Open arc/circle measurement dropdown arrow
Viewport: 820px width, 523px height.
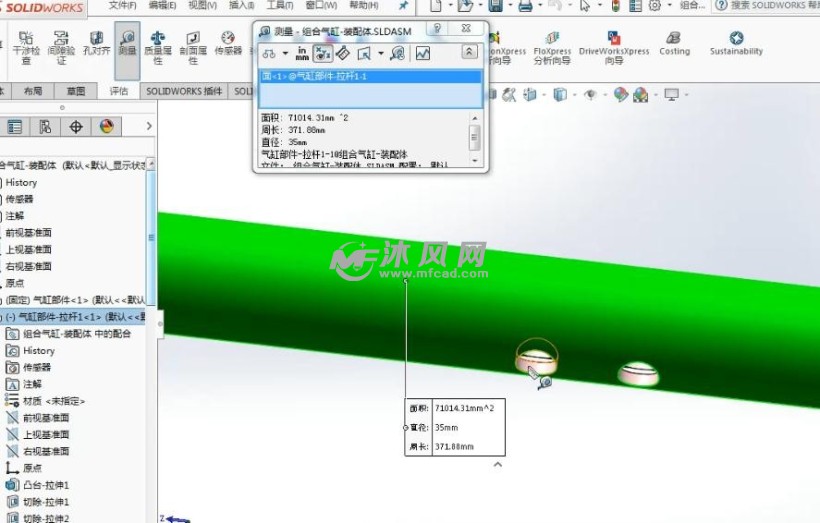(285, 53)
